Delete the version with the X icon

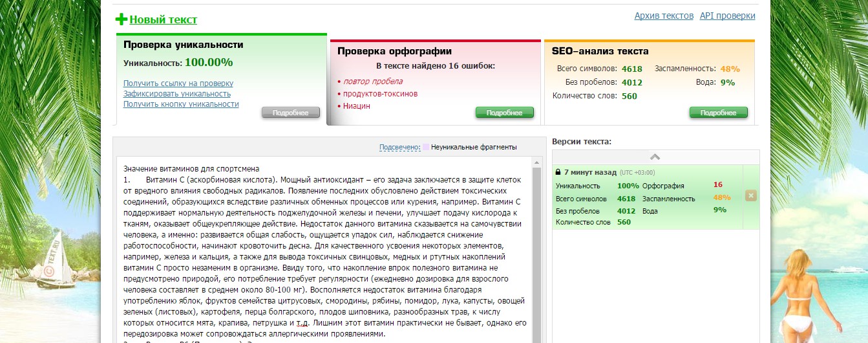click(x=750, y=195)
